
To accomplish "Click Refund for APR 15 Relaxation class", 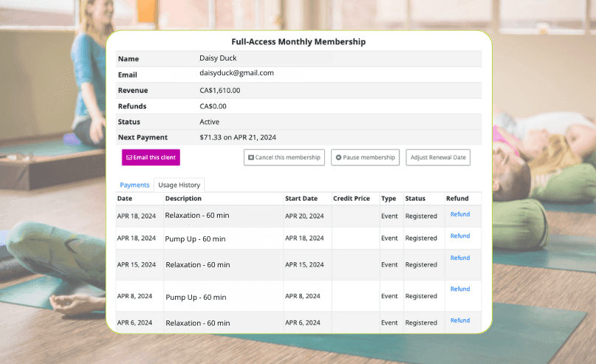I will (460, 258).
